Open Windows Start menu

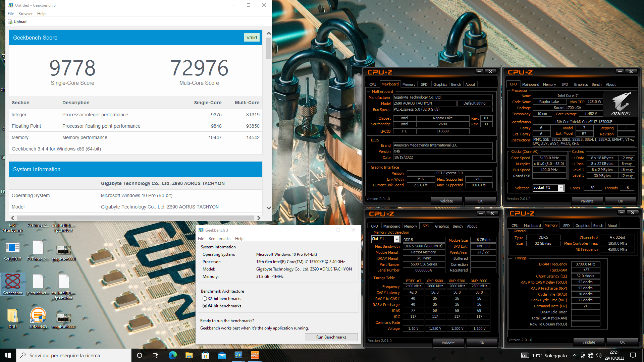pos(8,355)
